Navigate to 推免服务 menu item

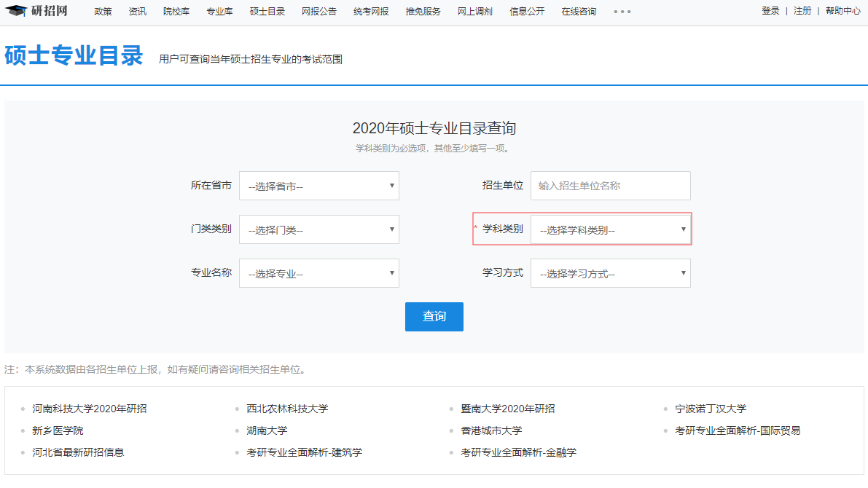point(423,12)
